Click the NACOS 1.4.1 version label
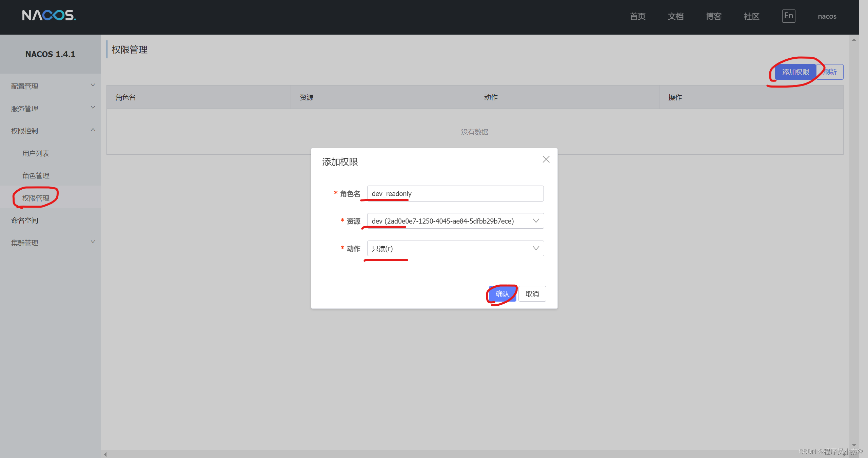The width and height of the screenshot is (868, 458). (x=50, y=54)
